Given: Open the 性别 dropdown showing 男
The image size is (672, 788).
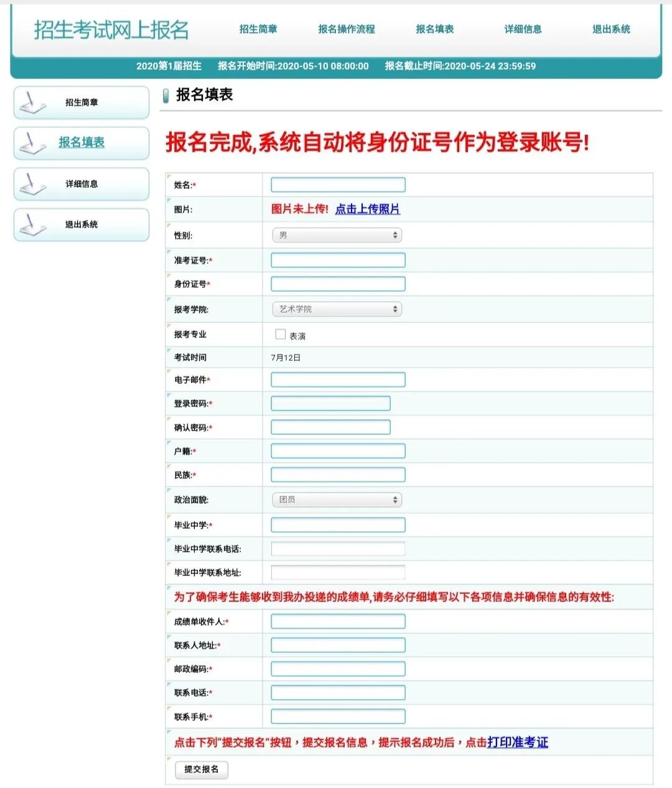Looking at the screenshot, I should pyautogui.click(x=337, y=235).
